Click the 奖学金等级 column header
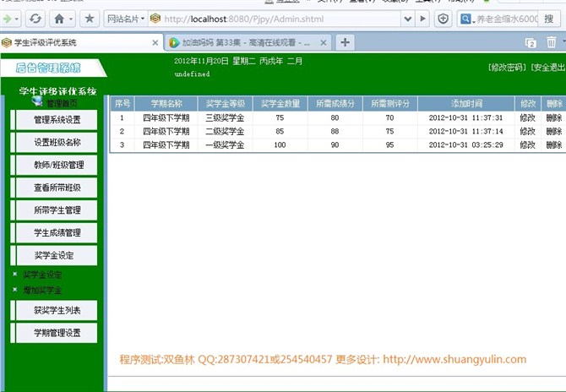 226,104
